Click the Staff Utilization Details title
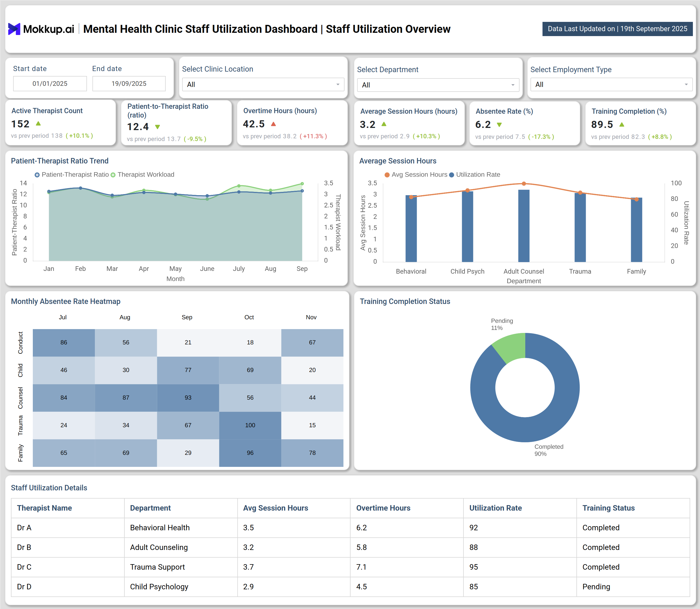Viewport: 700px width, 609px height. point(49,488)
